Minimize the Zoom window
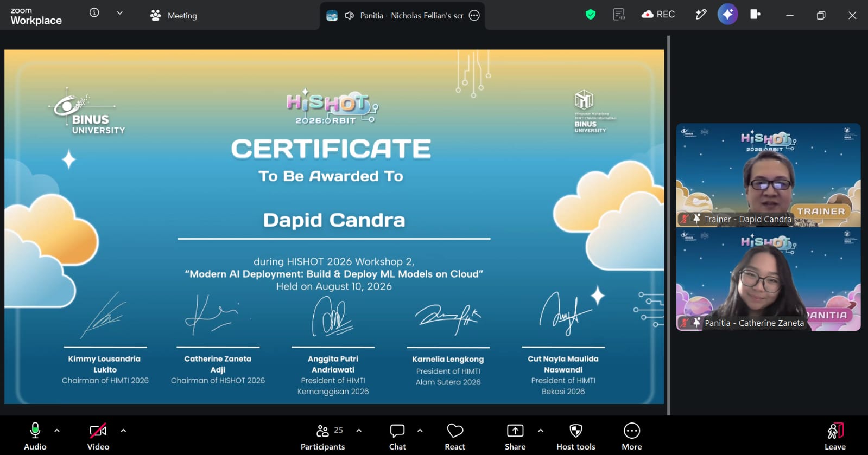This screenshot has width=868, height=455. [x=790, y=15]
